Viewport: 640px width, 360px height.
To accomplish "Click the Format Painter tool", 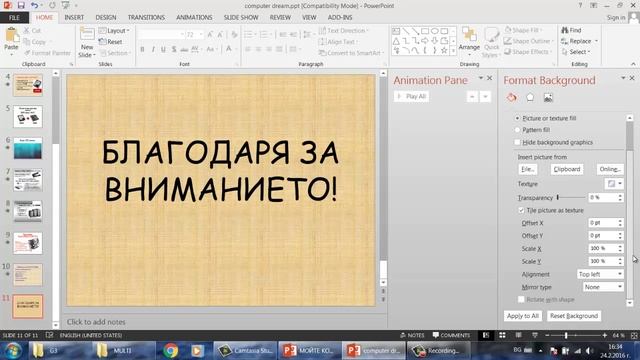I will (x=47, y=53).
